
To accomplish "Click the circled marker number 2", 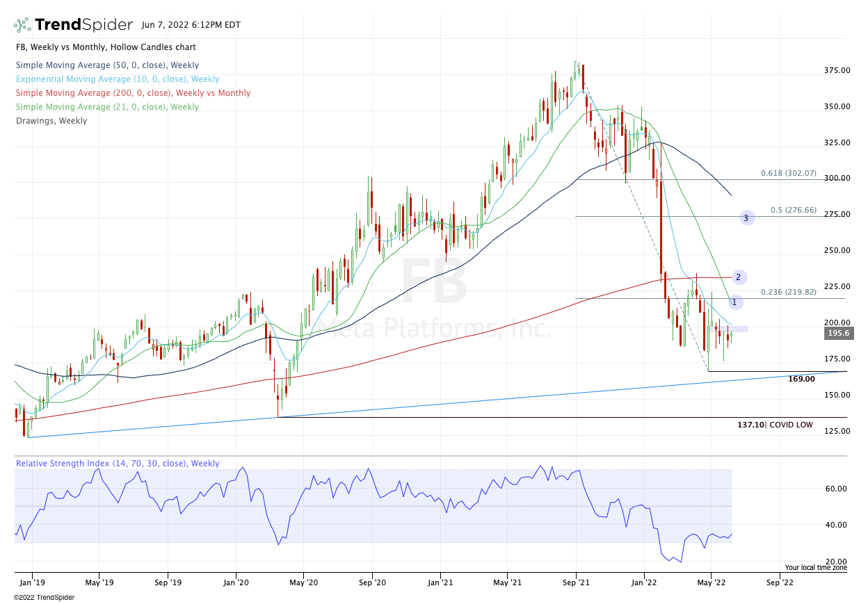I will click(x=738, y=277).
